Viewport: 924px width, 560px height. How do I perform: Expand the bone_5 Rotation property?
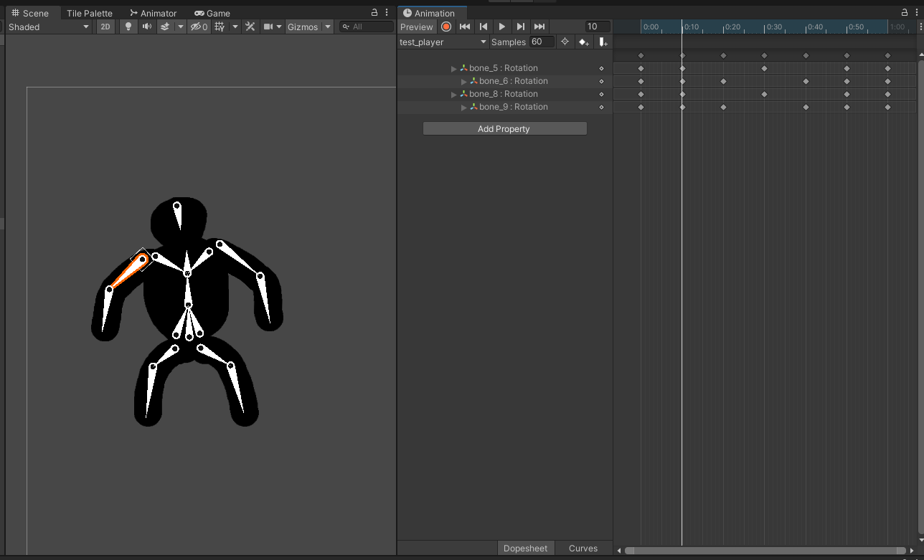[453, 67]
